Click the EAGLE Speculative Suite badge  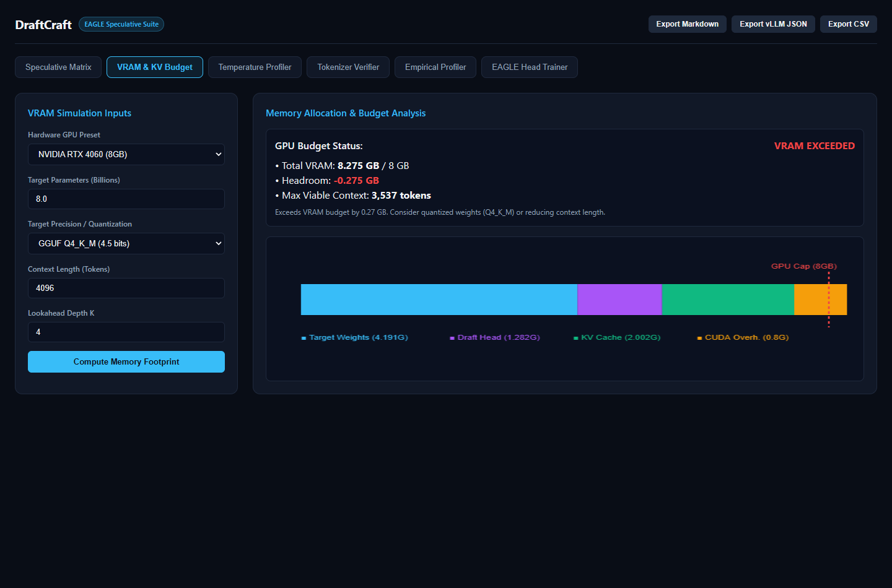pyautogui.click(x=121, y=24)
